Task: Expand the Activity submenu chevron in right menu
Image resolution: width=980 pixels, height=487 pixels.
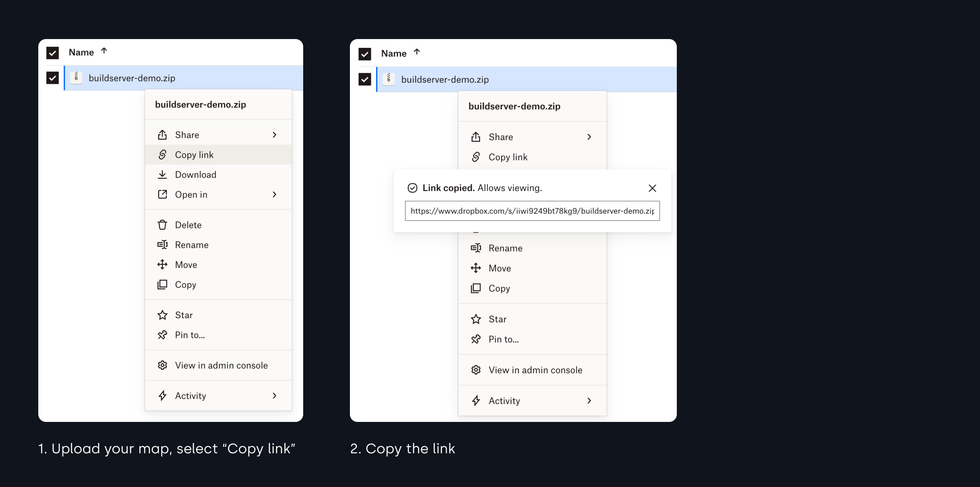Action: (589, 401)
